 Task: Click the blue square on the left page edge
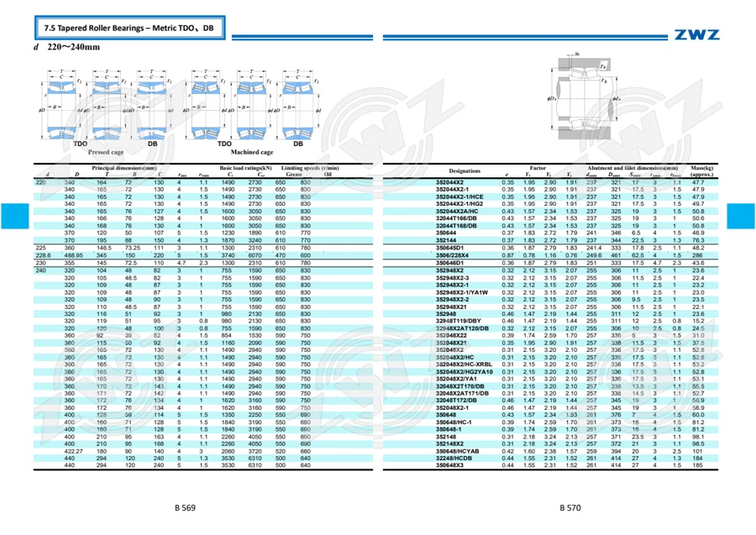[x=15, y=216]
